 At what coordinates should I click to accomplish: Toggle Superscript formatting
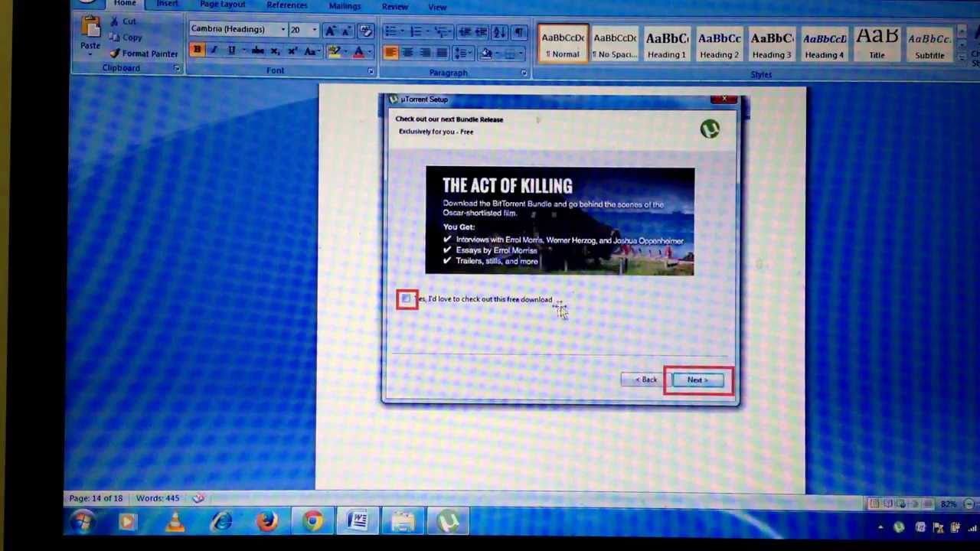coord(292,51)
